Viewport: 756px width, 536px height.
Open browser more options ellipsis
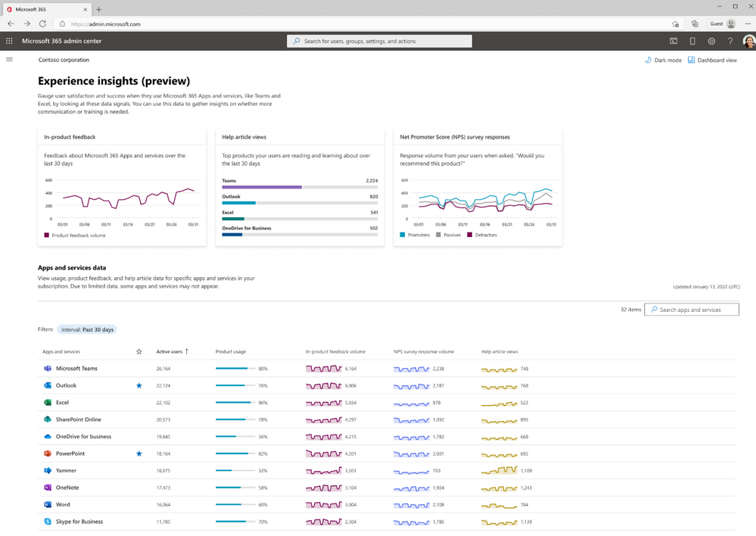[748, 23]
